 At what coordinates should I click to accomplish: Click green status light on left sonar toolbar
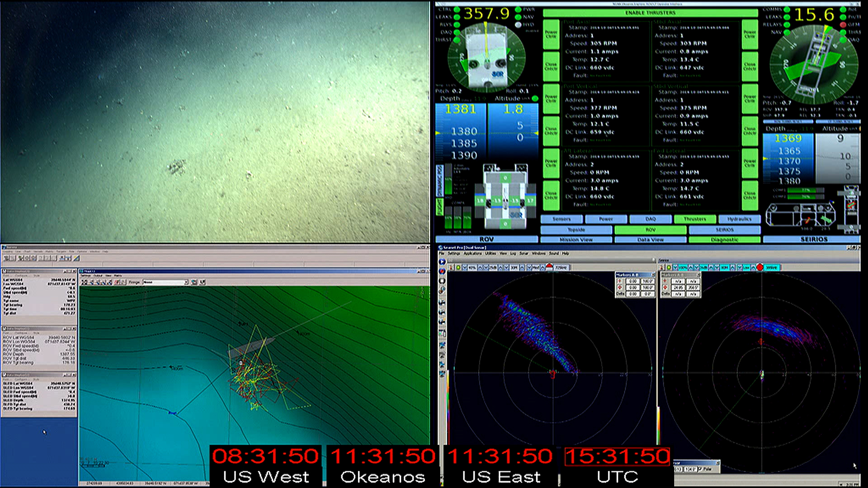458,267
